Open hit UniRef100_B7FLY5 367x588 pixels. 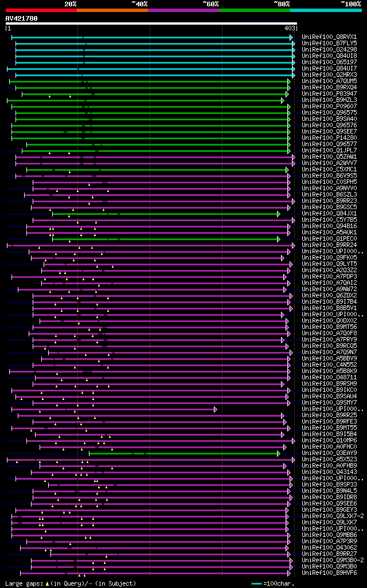pyautogui.click(x=329, y=44)
